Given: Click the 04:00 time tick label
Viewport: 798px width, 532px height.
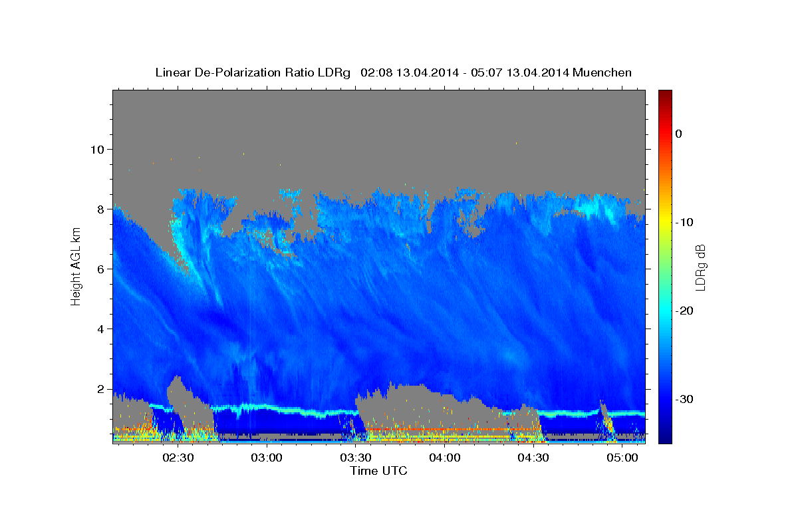Looking at the screenshot, I should (x=444, y=458).
